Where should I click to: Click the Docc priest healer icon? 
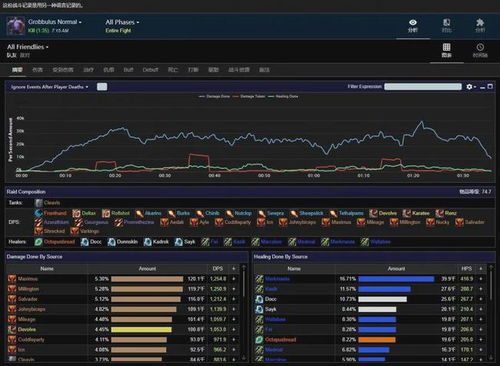click(x=85, y=242)
